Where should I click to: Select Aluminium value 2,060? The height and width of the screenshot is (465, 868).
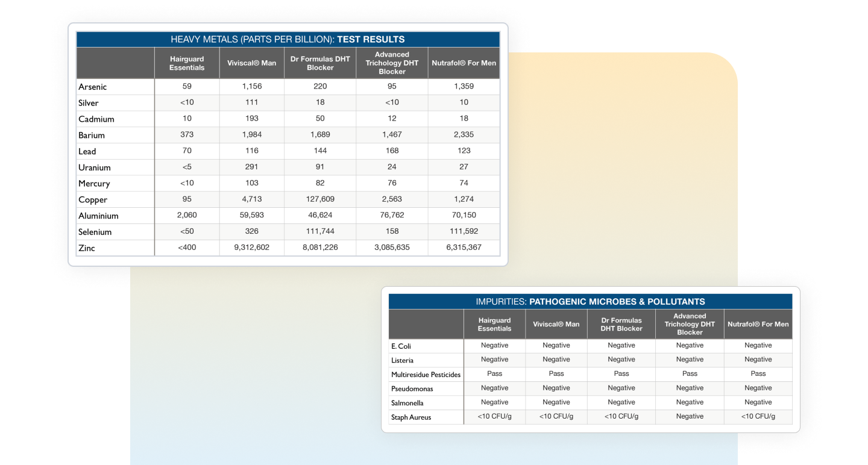[187, 214]
